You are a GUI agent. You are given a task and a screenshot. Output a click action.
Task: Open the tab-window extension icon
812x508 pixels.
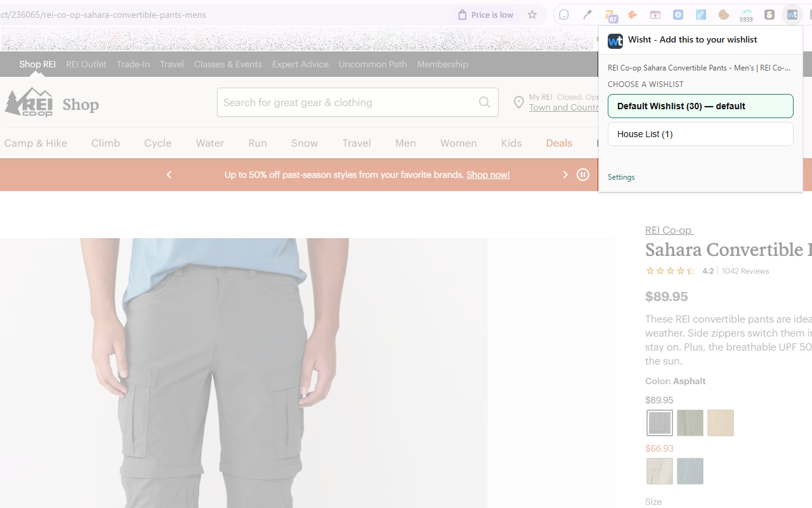pos(655,15)
